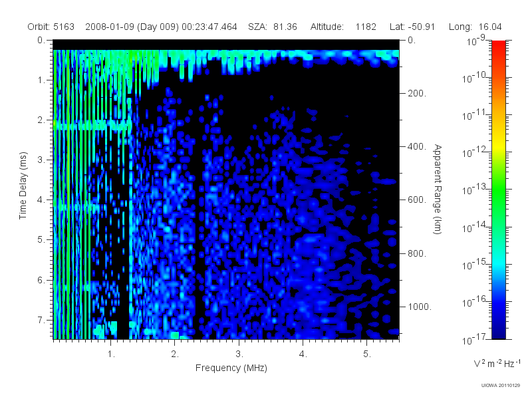Click the 200. apparent range tick label
Image resolution: width=532 pixels, height=399 pixels.
tap(417, 93)
